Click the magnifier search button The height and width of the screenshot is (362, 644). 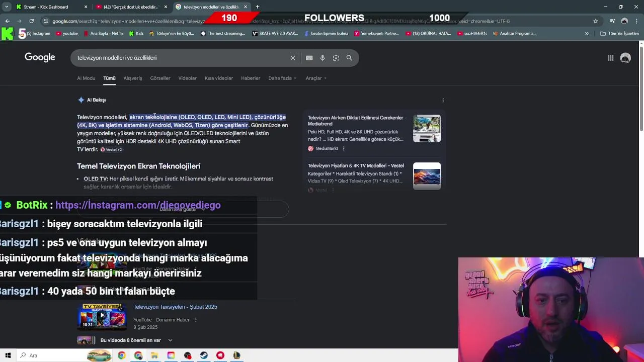pyautogui.click(x=349, y=58)
